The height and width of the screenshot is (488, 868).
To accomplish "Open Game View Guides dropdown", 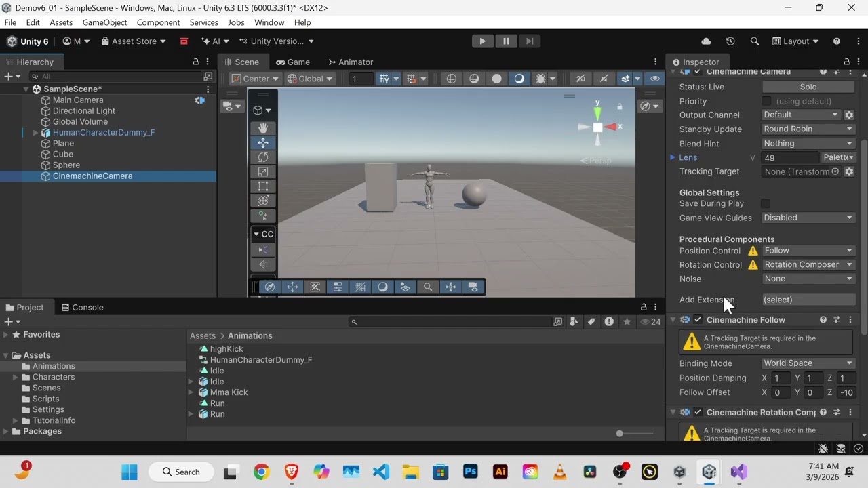I will pyautogui.click(x=808, y=218).
